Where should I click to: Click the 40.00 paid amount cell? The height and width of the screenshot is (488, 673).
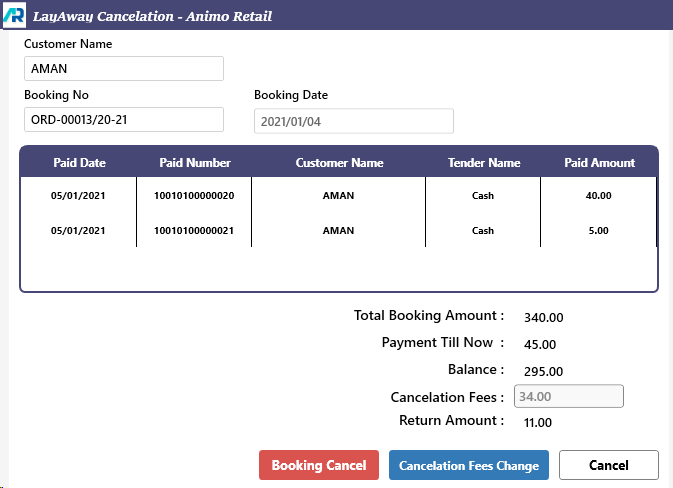(x=598, y=196)
